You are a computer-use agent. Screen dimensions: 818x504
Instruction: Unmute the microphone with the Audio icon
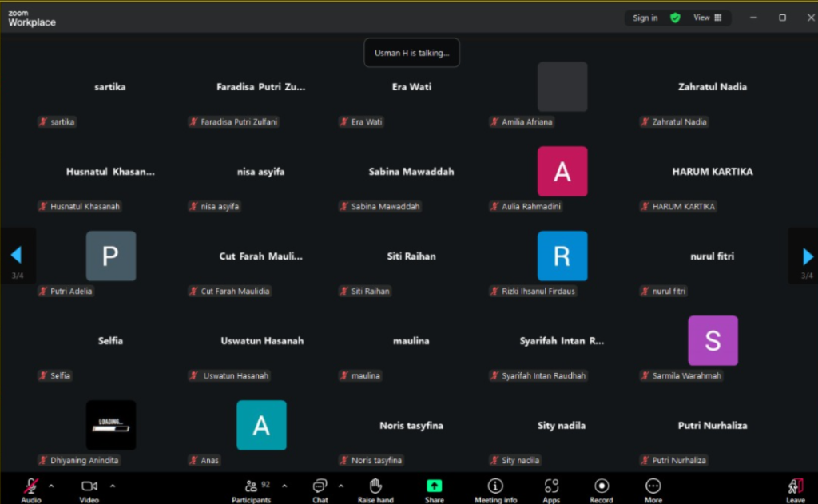(x=31, y=486)
